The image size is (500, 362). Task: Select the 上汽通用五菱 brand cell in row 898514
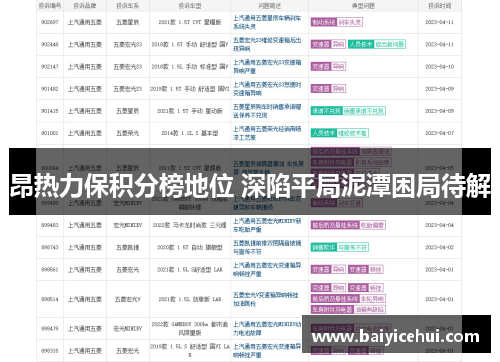(85, 299)
